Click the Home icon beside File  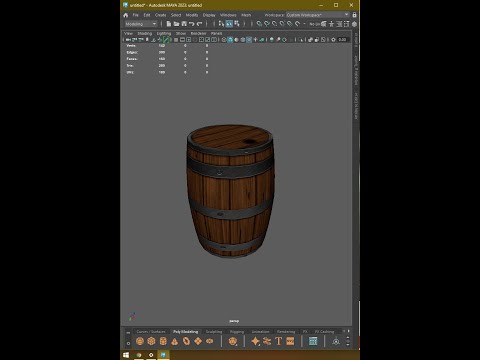[x=126, y=15]
